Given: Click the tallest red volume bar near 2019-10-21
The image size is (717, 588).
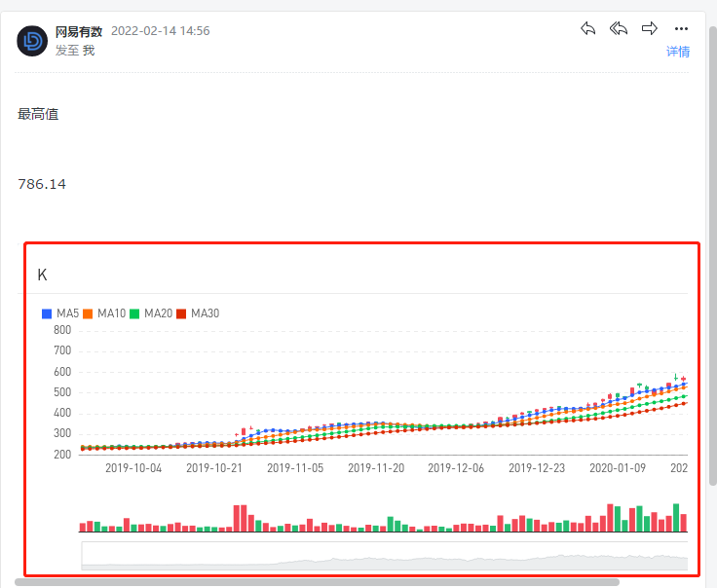Looking at the screenshot, I should point(240,517).
